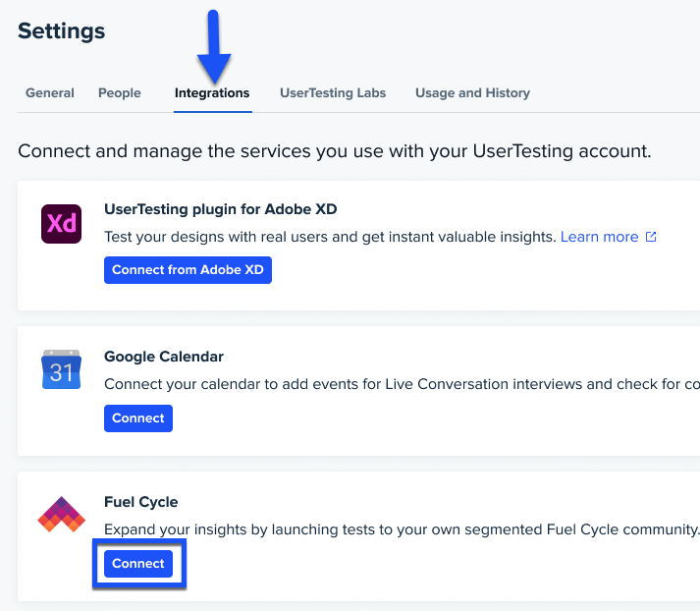This screenshot has height=611, width=700.
Task: Click the Google Calendar icon
Action: pyautogui.click(x=61, y=369)
